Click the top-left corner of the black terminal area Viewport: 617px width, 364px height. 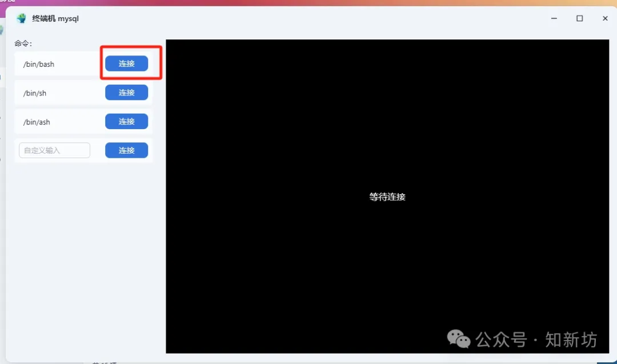(168, 42)
